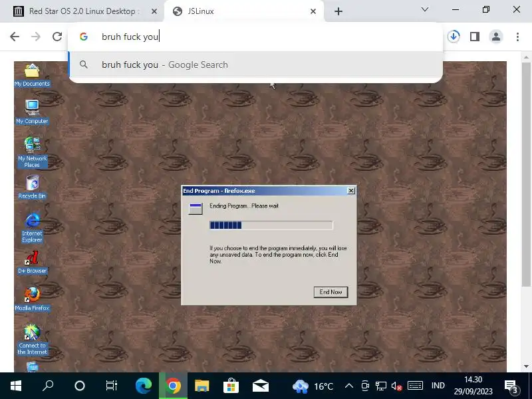Close the JSLinux tab
The height and width of the screenshot is (399, 532).
click(313, 11)
